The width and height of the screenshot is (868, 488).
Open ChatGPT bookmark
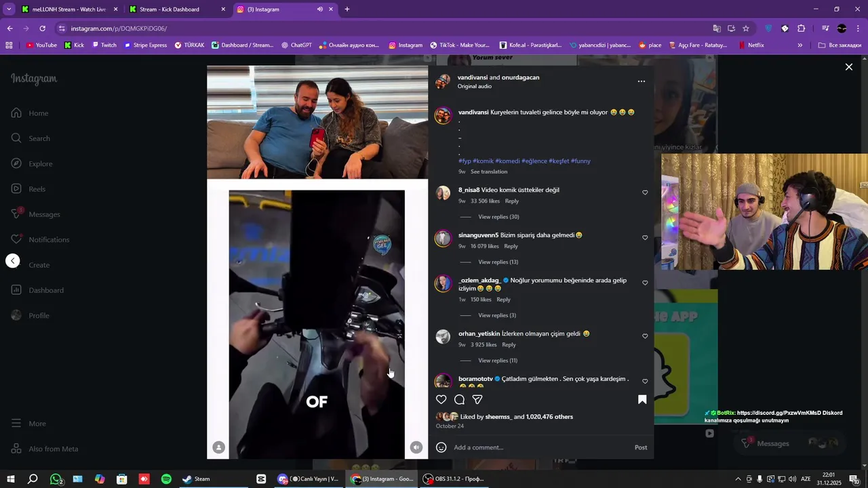[296, 45]
